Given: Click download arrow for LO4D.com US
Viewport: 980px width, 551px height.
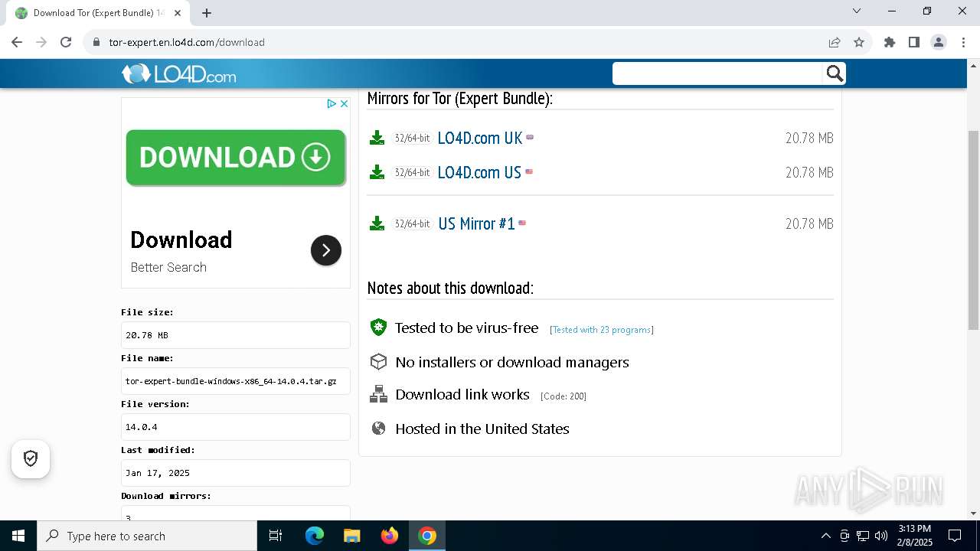Looking at the screenshot, I should tap(377, 172).
